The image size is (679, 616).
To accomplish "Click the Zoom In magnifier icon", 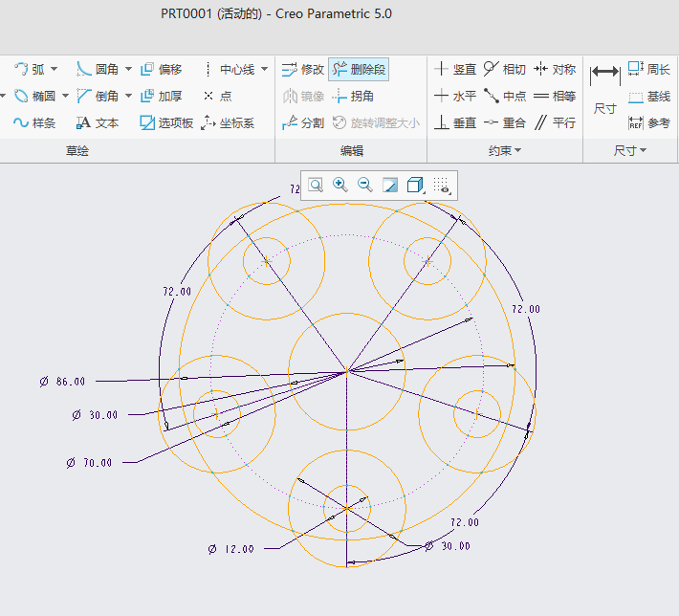I will (x=340, y=185).
